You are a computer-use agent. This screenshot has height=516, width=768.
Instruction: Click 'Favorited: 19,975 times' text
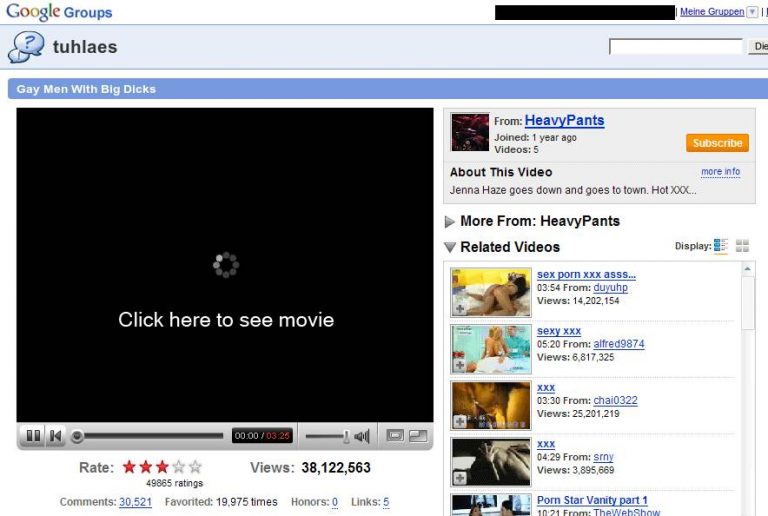coord(221,502)
